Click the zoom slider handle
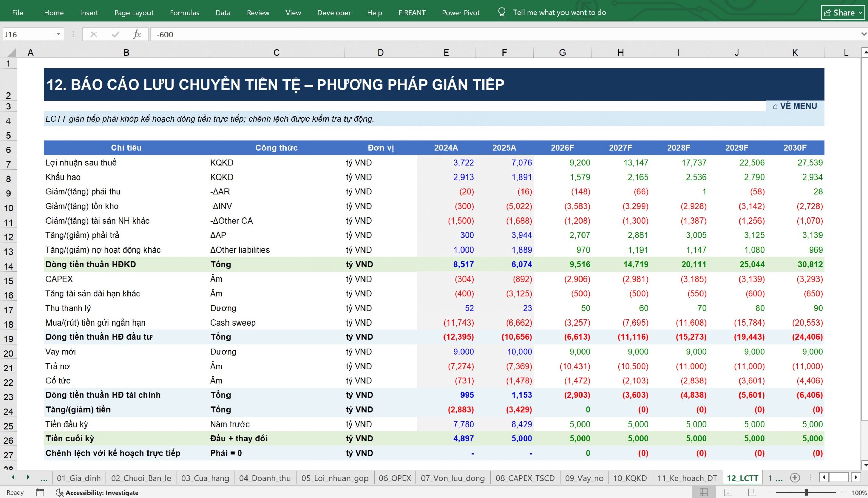Screen dimensions: 868x498 click(x=806, y=492)
